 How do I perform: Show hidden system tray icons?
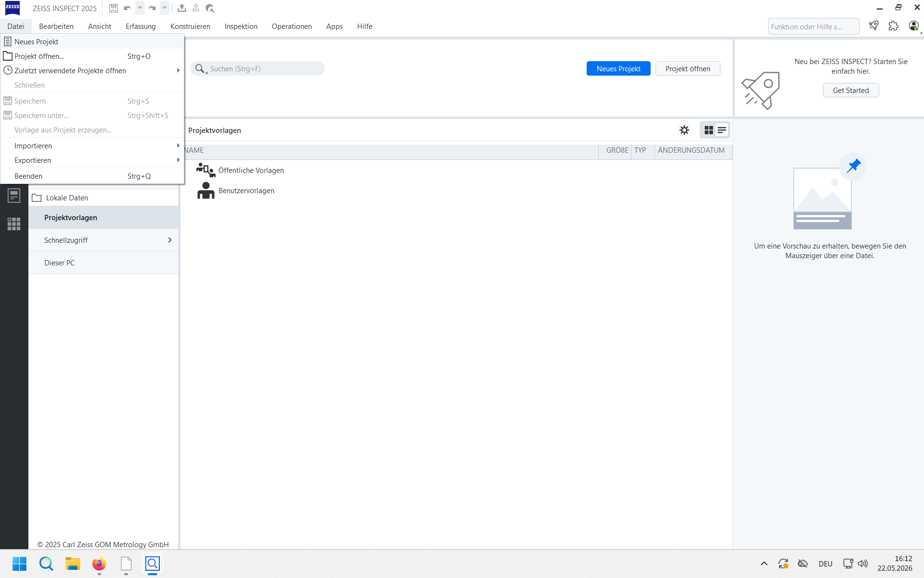point(764,564)
